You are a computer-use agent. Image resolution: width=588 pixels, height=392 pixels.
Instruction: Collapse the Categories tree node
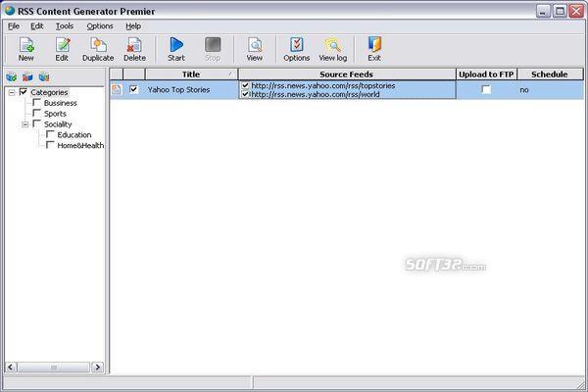pyautogui.click(x=12, y=92)
